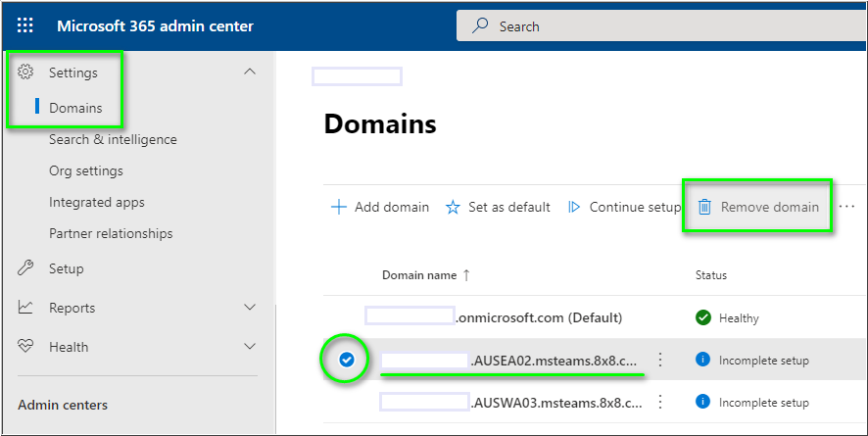Click the sidebar vertical scrollbar
Image resolution: width=868 pixels, height=436 pixels.
[275, 369]
